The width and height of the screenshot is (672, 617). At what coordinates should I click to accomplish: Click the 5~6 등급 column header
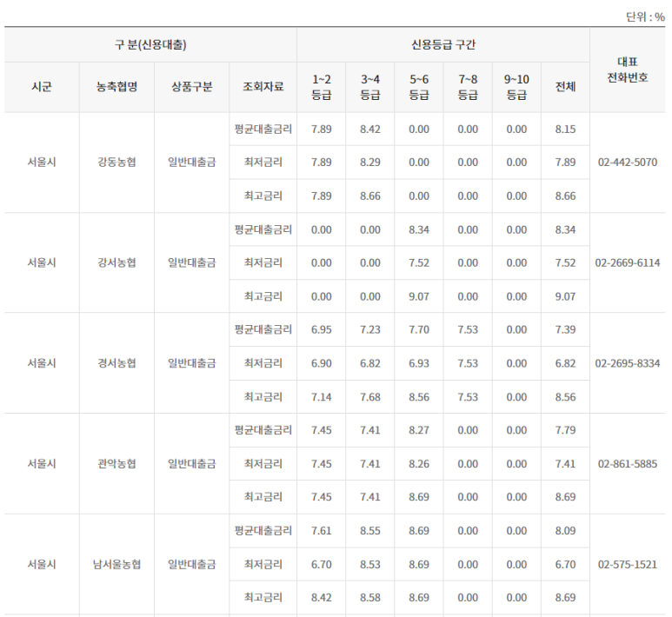pyautogui.click(x=419, y=87)
